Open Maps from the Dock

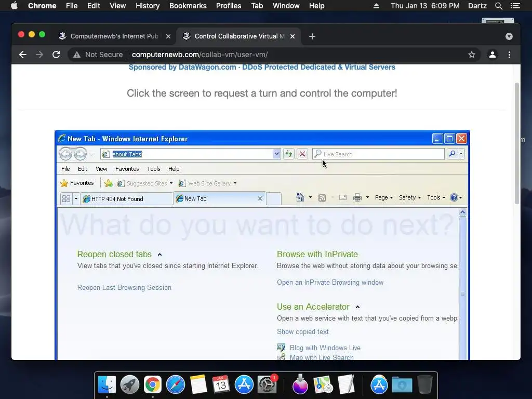coord(323,385)
